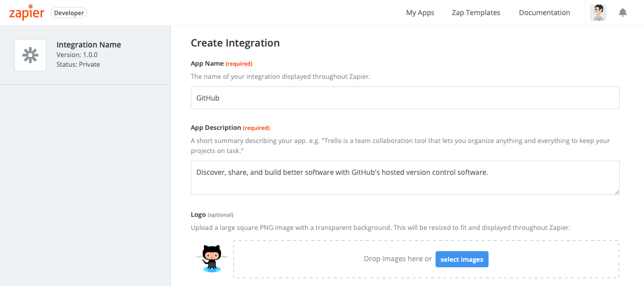Click the Zapier logo

coord(27,12)
